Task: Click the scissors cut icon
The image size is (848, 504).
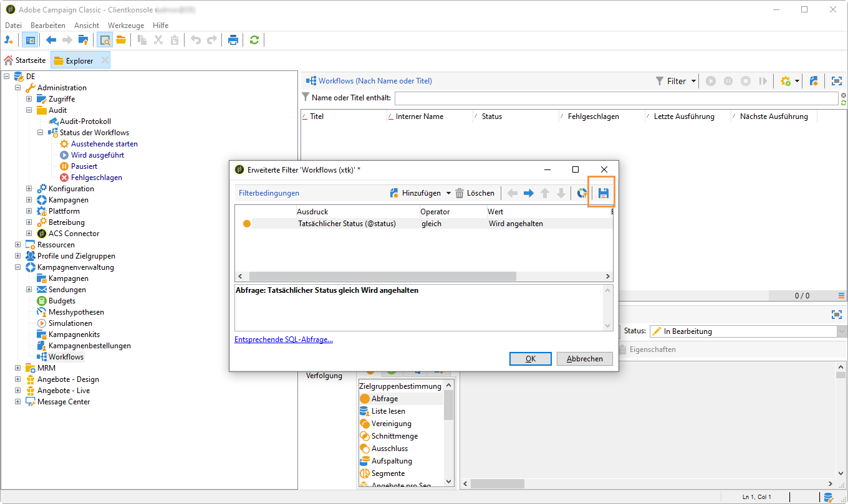Action: (158, 40)
